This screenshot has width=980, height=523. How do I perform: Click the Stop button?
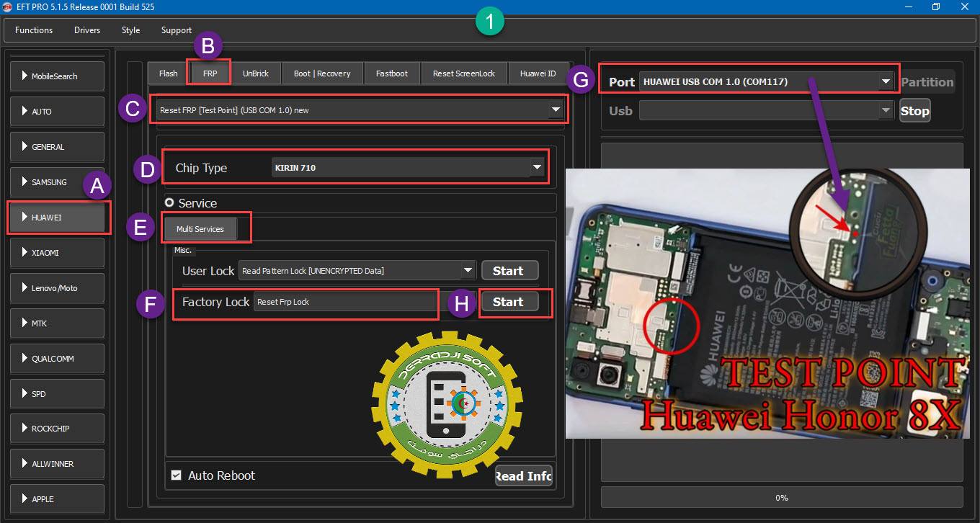click(915, 111)
